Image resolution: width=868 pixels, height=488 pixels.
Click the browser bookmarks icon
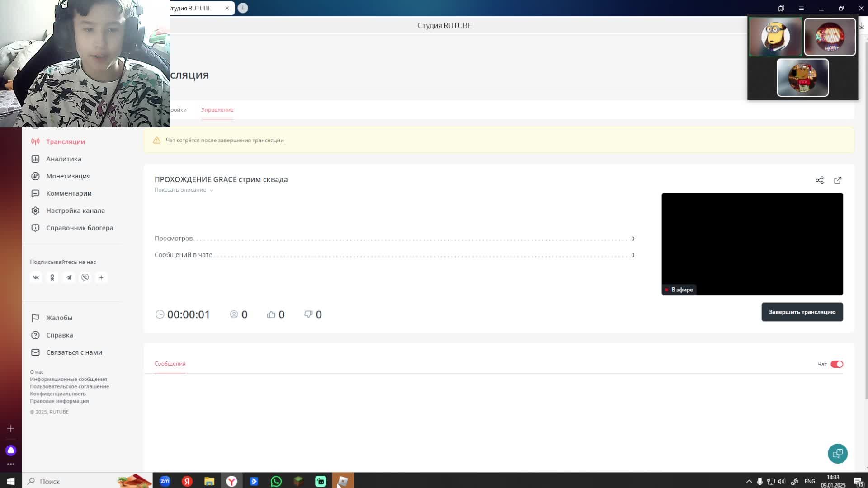(781, 8)
